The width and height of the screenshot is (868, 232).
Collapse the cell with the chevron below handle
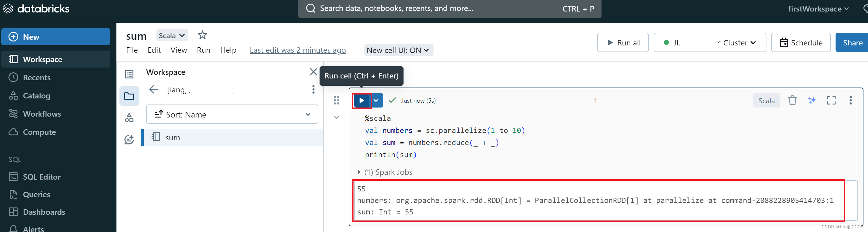pyautogui.click(x=336, y=118)
